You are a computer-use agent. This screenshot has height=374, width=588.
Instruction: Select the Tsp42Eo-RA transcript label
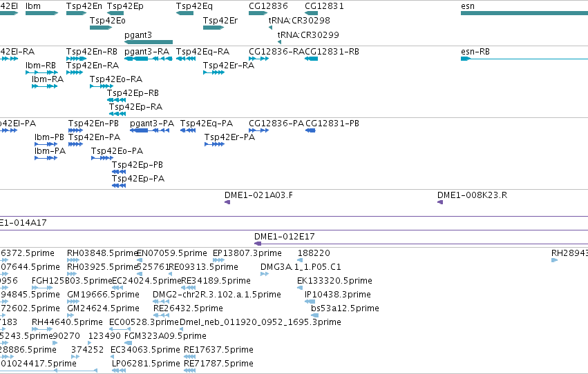[x=116, y=79]
